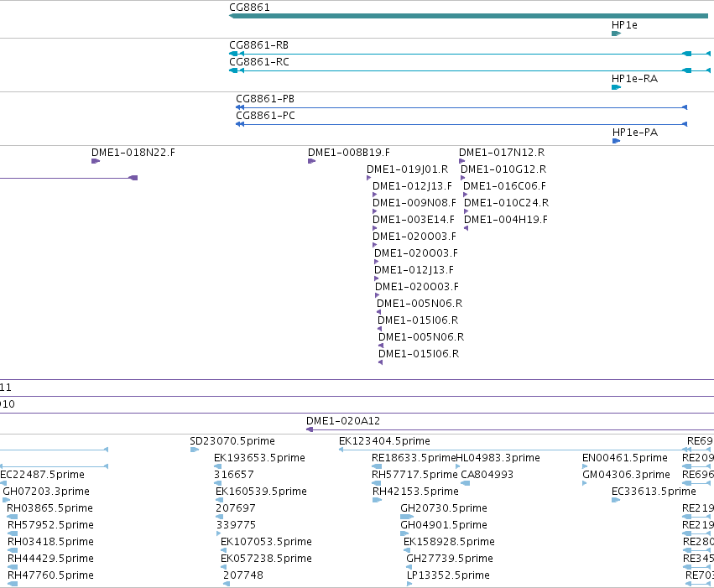The height and width of the screenshot is (588, 714).
Task: Click the 207697 feature label
Action: tap(236, 508)
